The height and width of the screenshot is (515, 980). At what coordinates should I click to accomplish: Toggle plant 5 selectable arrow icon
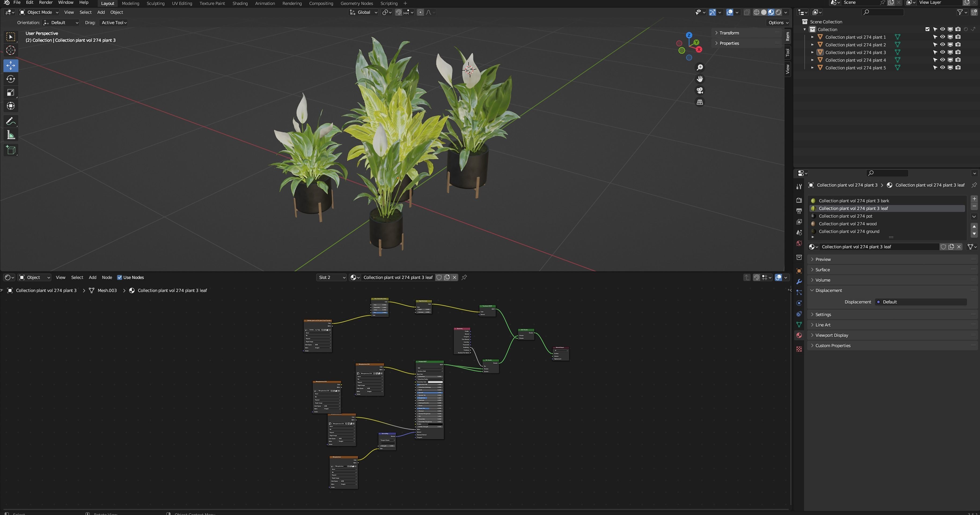coord(935,68)
